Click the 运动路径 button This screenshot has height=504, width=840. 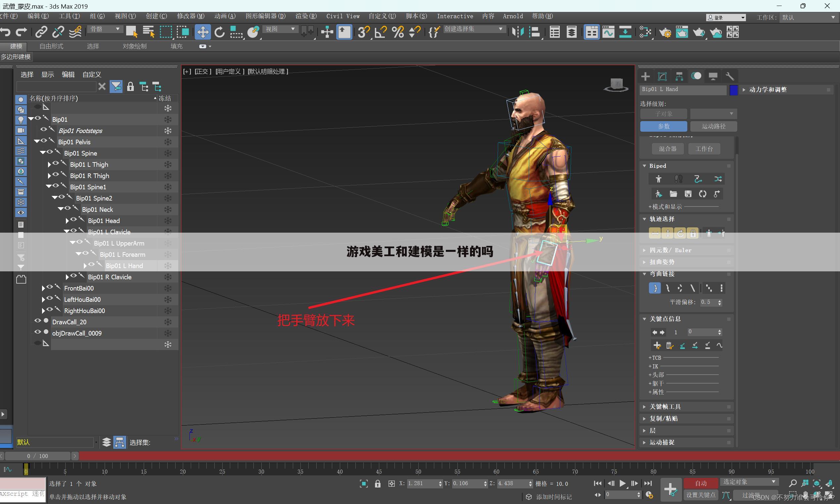[x=713, y=126]
